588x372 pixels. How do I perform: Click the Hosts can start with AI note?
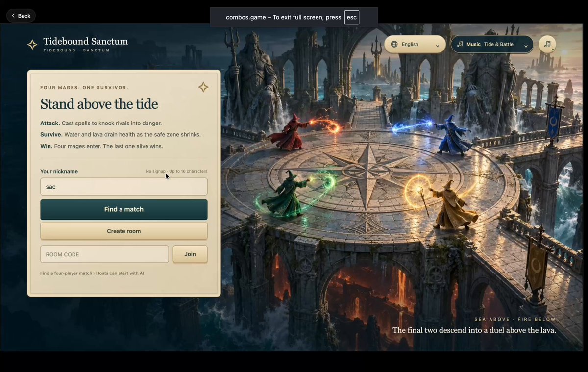click(120, 273)
